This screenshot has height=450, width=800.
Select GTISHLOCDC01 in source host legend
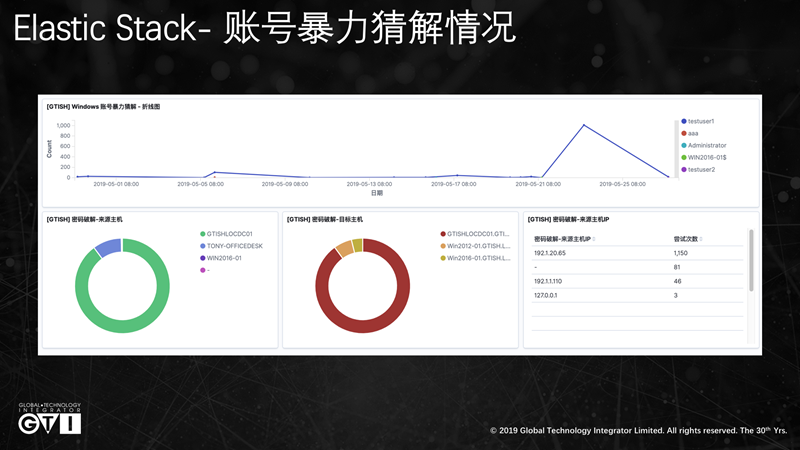[226, 234]
